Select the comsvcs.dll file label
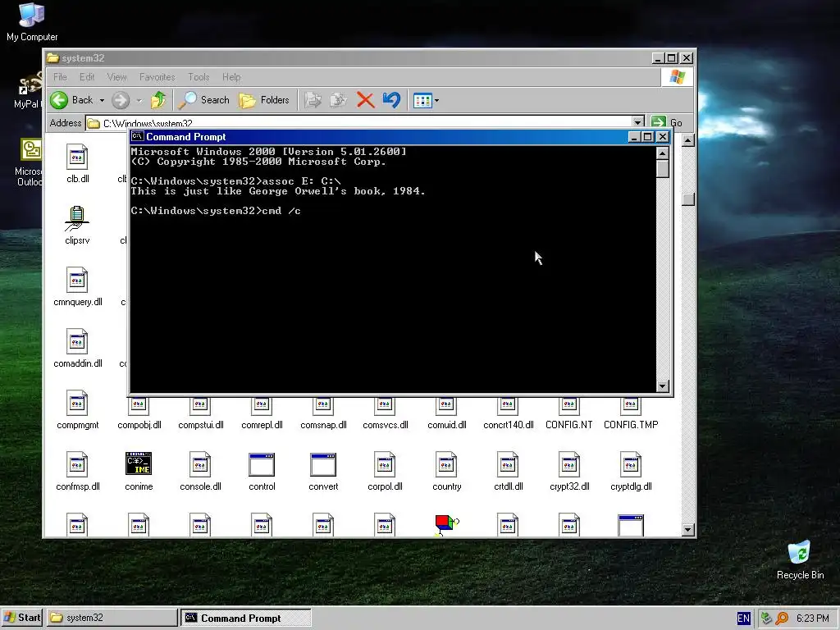840x630 pixels. (x=386, y=425)
